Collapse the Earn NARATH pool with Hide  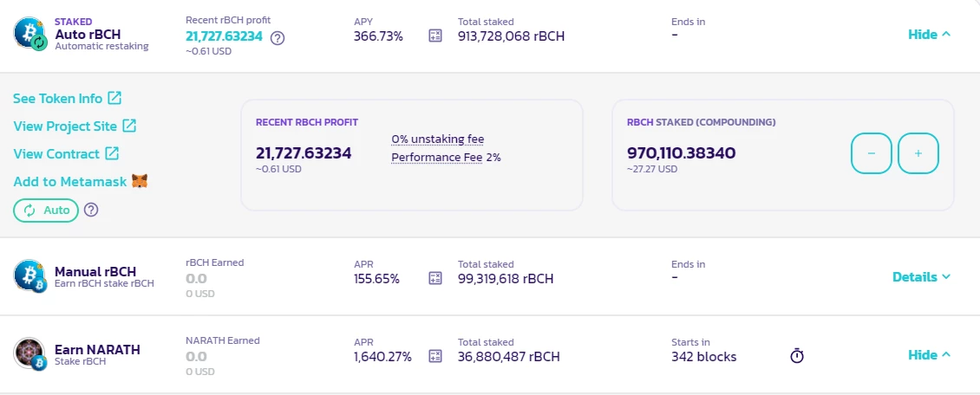(930, 354)
